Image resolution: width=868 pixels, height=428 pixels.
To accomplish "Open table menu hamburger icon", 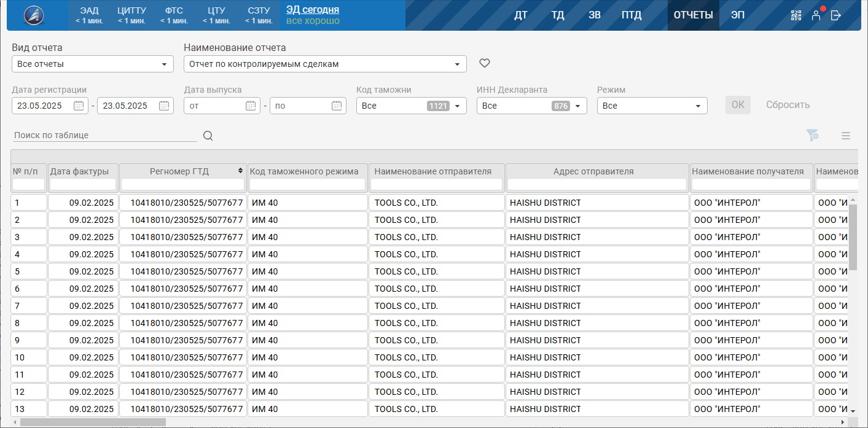I will click(x=846, y=136).
